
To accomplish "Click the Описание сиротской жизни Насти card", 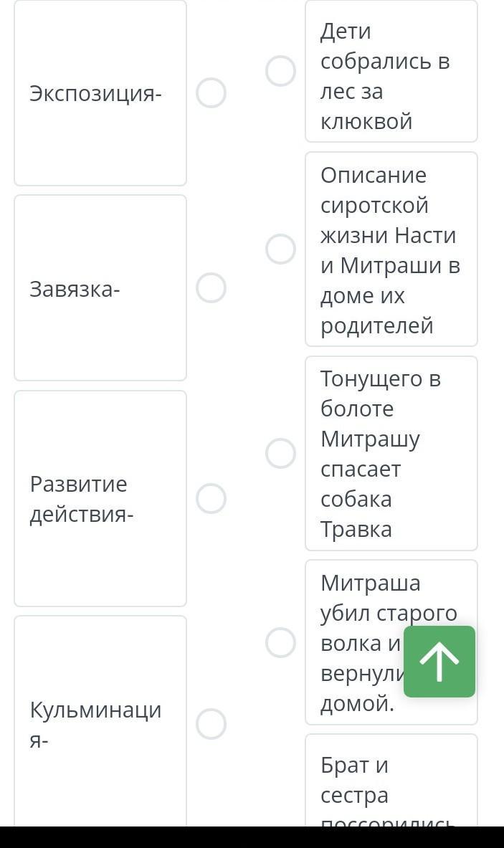I will (391, 249).
